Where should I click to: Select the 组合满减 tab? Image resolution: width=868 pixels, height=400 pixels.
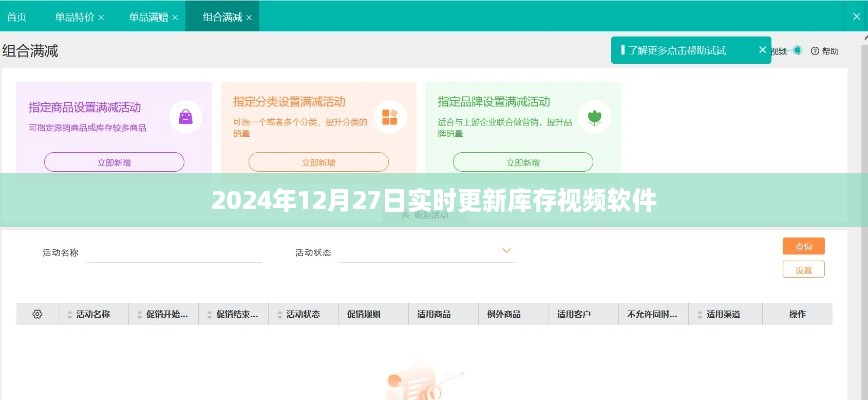pos(222,17)
